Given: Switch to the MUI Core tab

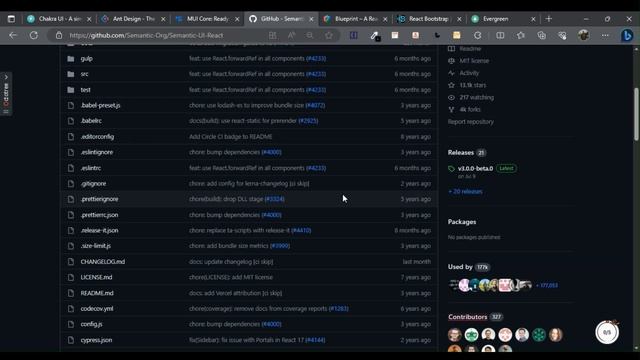Looking at the screenshot, I should [207, 19].
